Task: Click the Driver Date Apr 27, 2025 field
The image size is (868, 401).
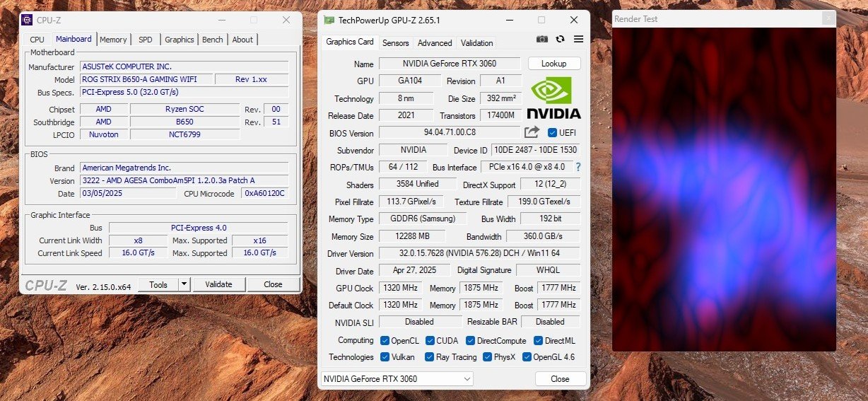Action: click(413, 270)
